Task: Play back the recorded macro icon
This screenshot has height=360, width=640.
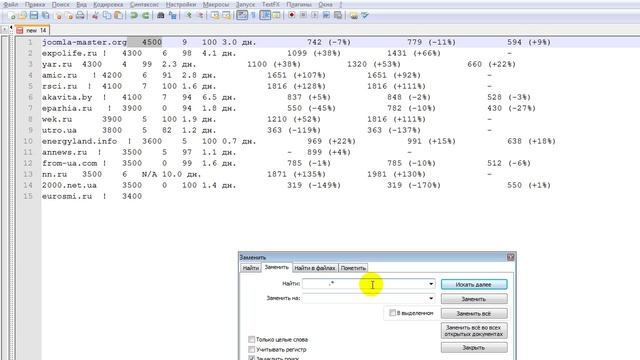Action: [x=315, y=15]
